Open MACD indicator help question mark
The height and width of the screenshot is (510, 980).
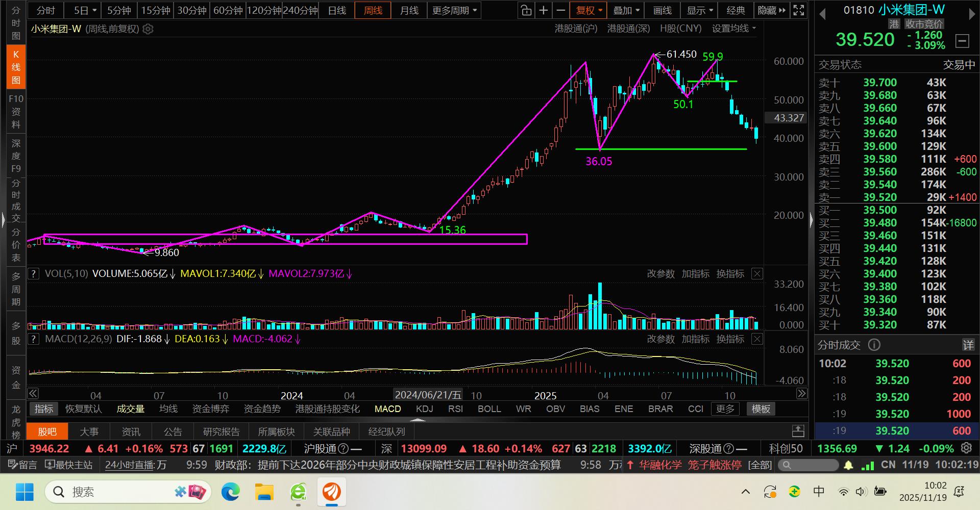tap(33, 339)
